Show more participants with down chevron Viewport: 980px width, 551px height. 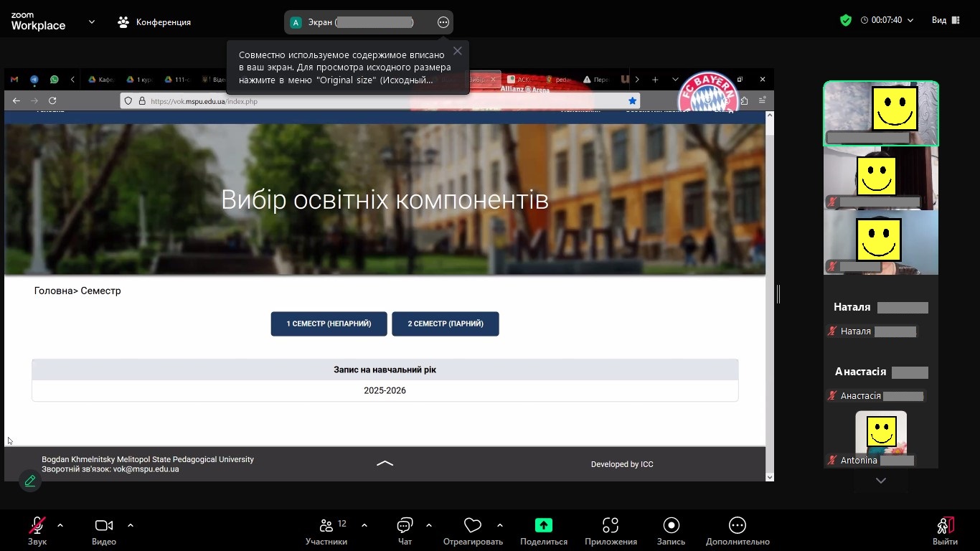click(881, 481)
